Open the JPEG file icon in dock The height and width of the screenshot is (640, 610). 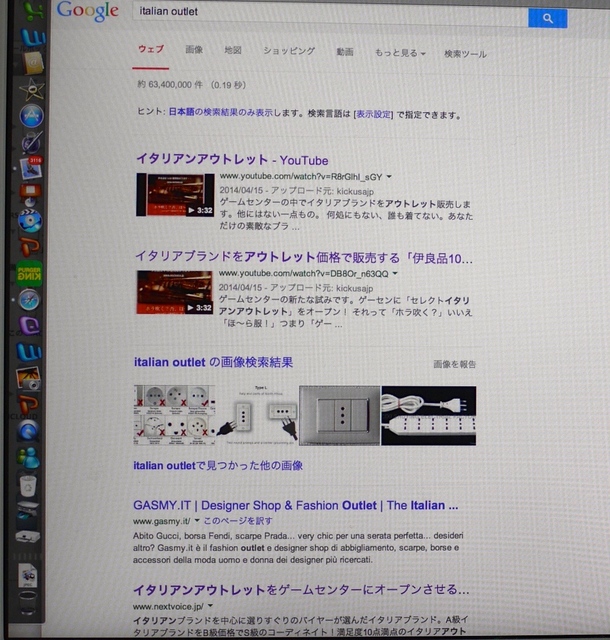[28, 576]
